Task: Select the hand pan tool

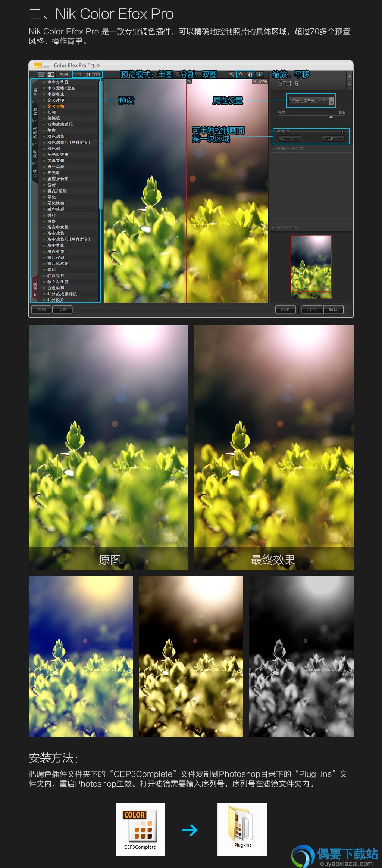Action: point(250,75)
